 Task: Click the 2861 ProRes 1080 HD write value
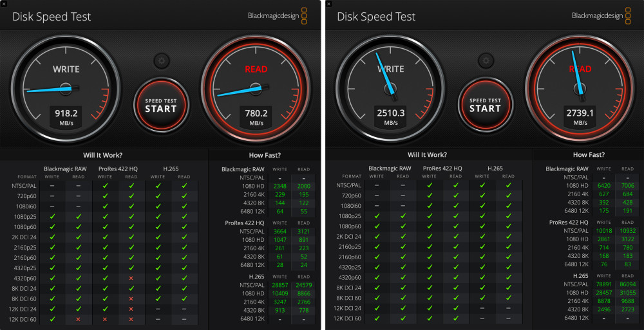[x=604, y=239]
